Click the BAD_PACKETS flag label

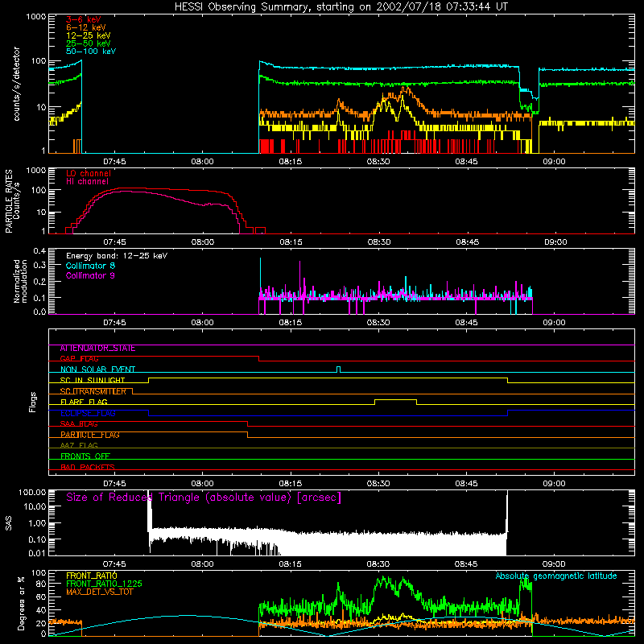point(88,467)
